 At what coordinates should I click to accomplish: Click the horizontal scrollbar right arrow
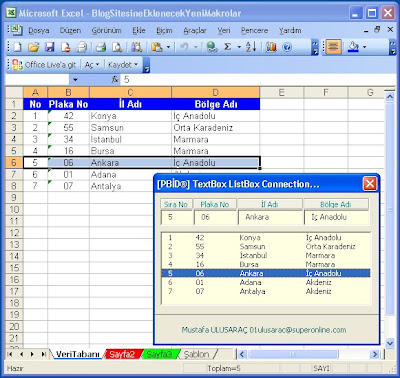(x=375, y=354)
